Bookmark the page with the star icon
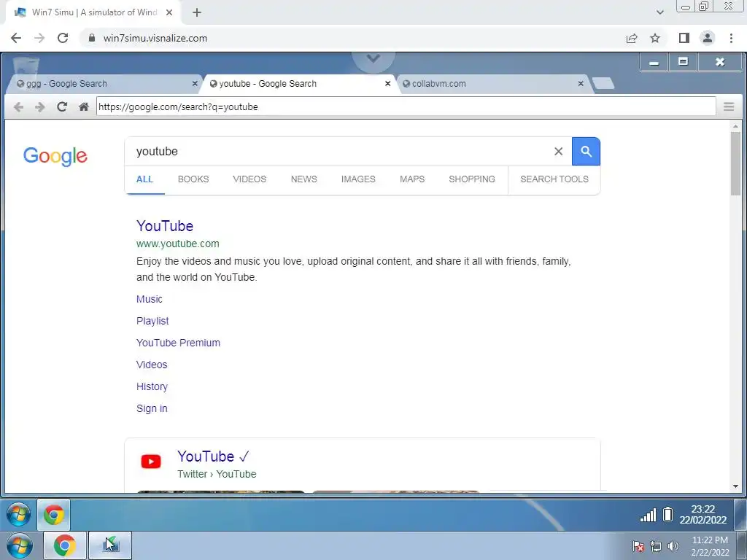This screenshot has height=560, width=747. 655,38
